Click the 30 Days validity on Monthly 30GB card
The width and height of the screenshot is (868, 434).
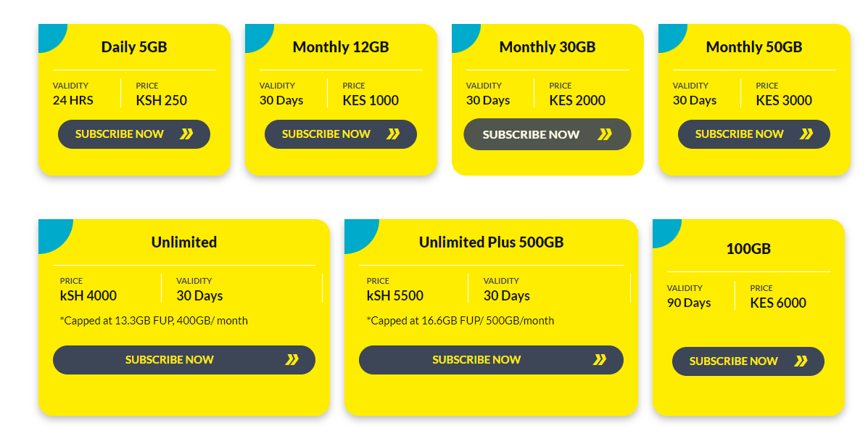pos(489,100)
